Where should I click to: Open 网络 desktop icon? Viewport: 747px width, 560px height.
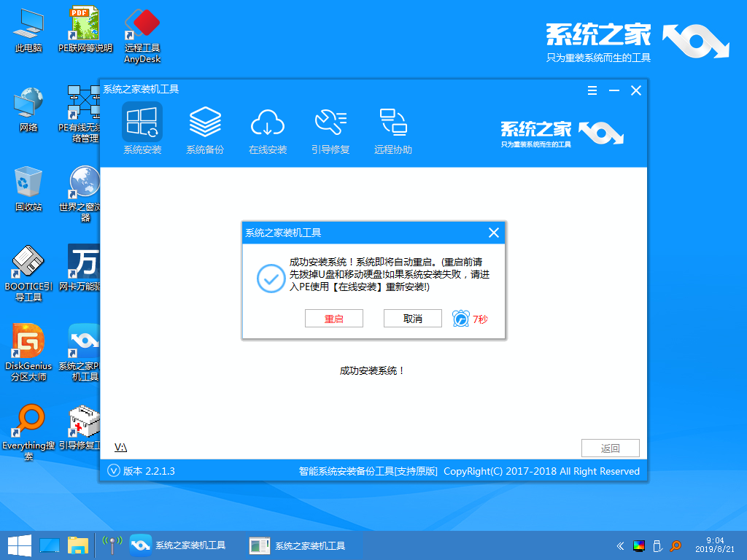click(28, 109)
